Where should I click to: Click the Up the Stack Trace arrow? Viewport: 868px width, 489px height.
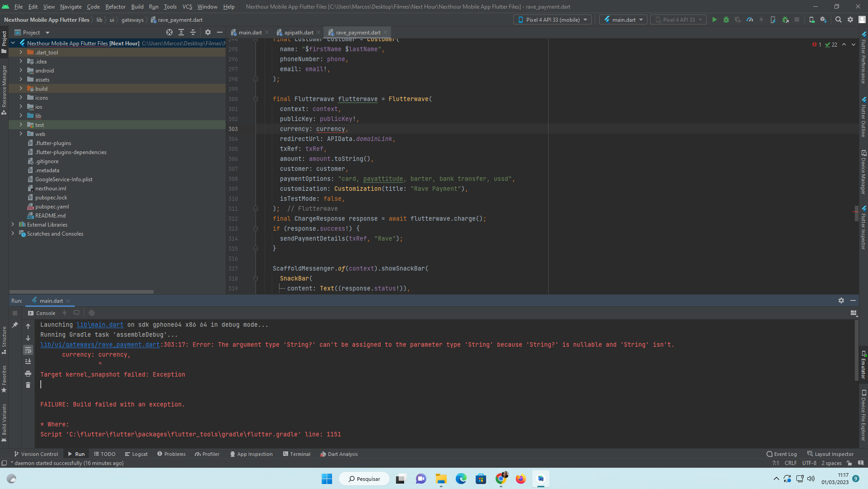pos(28,326)
